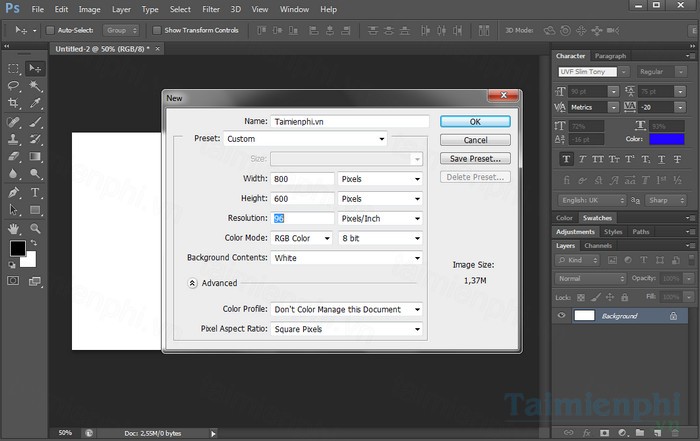Image resolution: width=700 pixels, height=441 pixels.
Task: Open the Preset dropdown showing Custom
Action: tap(305, 139)
